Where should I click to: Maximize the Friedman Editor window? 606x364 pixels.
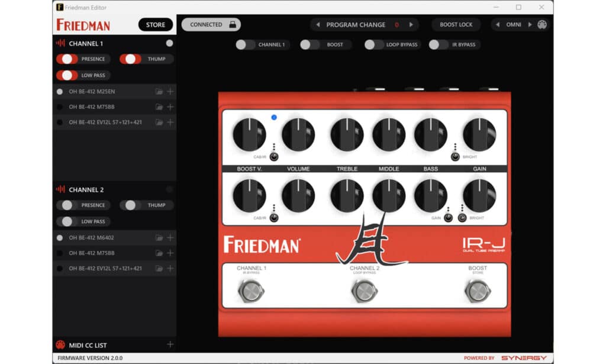(518, 7)
